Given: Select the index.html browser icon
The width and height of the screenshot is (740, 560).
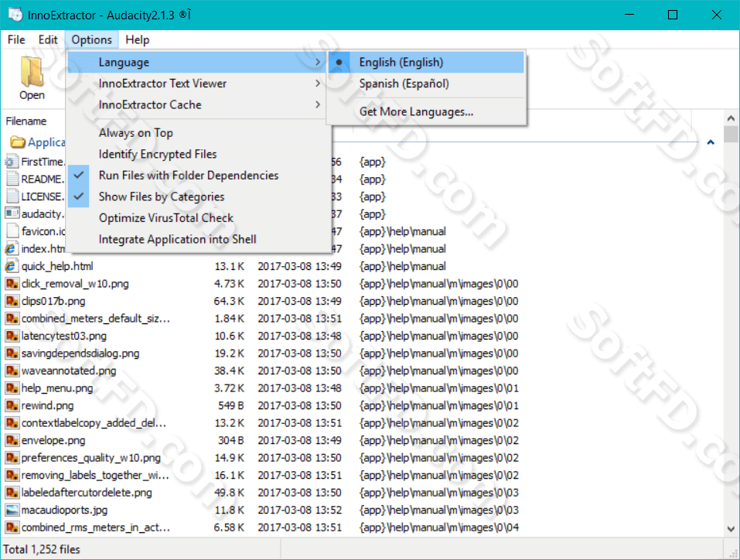Looking at the screenshot, I should [x=12, y=249].
